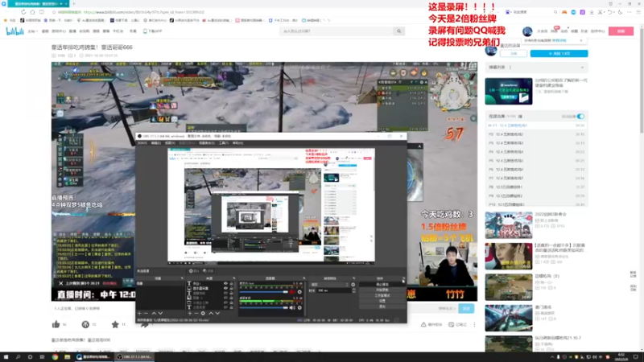Open the browser tab list dropdown arrow
644x362 pixels.
(60, 4)
